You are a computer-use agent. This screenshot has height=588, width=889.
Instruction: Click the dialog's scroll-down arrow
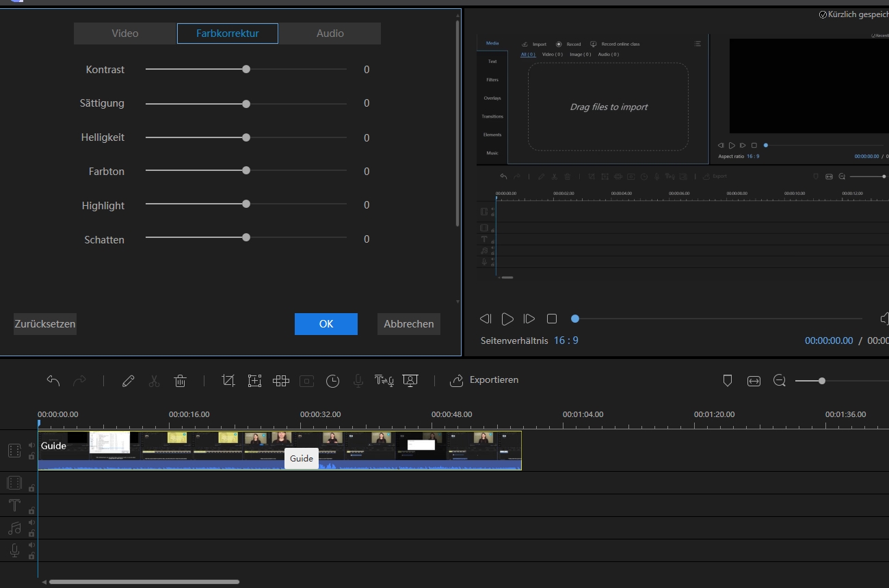tap(457, 301)
